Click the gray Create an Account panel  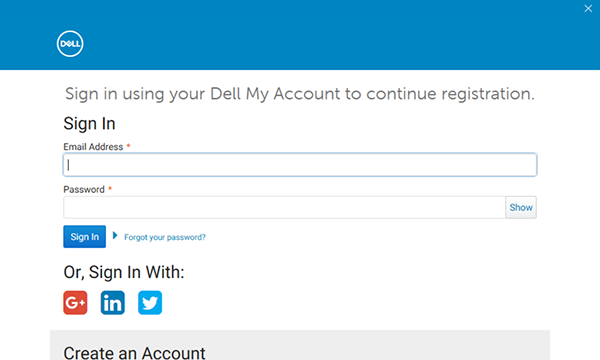pyautogui.click(x=300, y=345)
